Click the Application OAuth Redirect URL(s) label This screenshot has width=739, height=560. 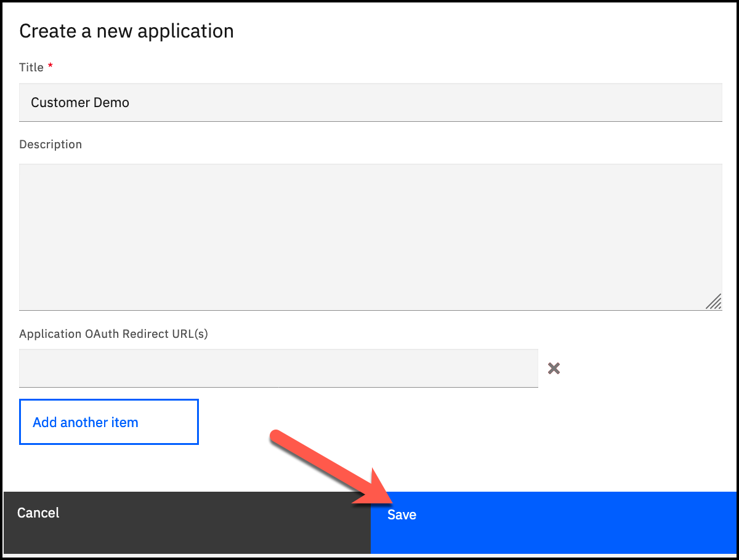pos(113,334)
